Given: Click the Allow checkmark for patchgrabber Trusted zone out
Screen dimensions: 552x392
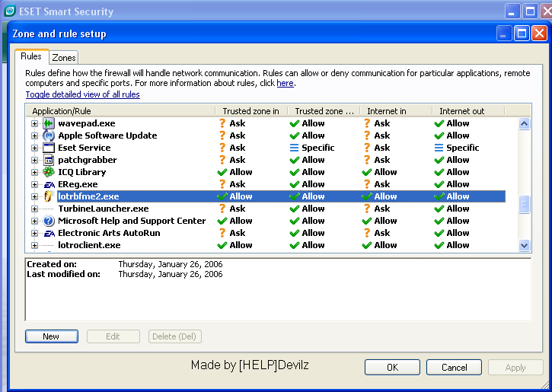Looking at the screenshot, I should pyautogui.click(x=295, y=160).
